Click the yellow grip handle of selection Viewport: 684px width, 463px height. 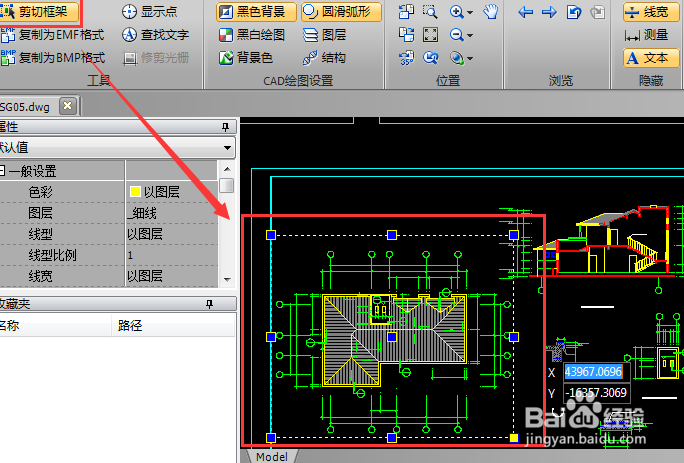tap(514, 438)
